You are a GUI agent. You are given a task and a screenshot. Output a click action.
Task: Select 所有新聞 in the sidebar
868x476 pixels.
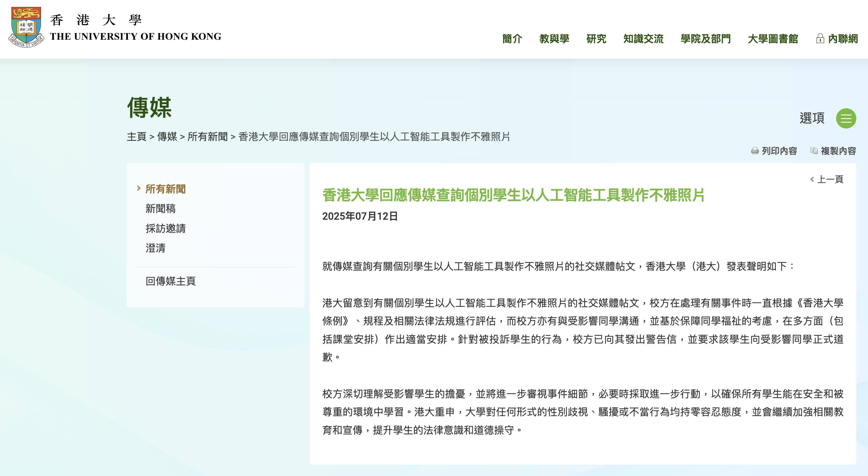165,189
